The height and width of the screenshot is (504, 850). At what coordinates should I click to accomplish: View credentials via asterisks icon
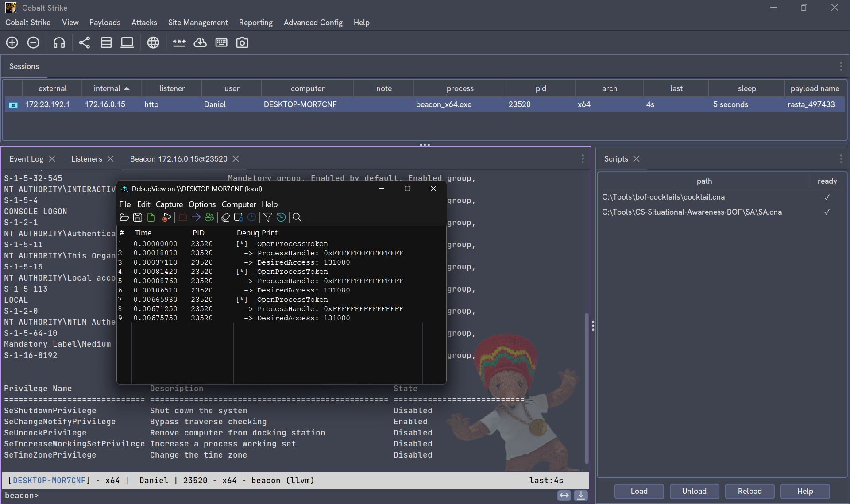coord(179,42)
